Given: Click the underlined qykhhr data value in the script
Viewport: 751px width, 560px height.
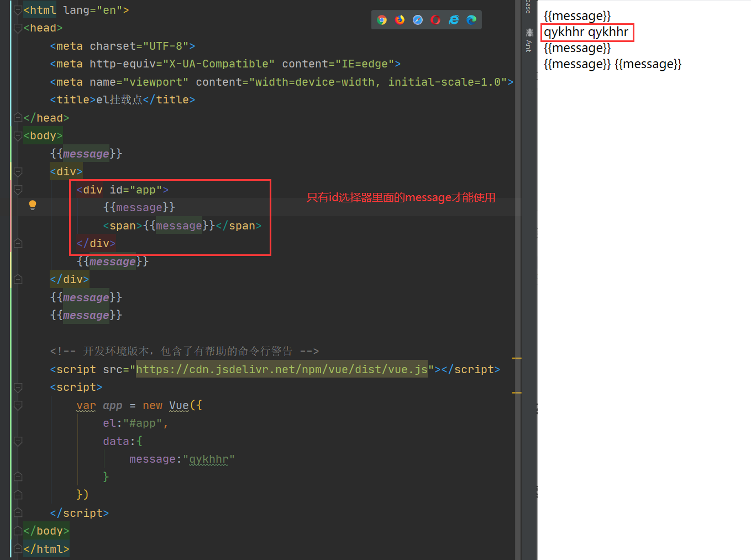Looking at the screenshot, I should [209, 459].
